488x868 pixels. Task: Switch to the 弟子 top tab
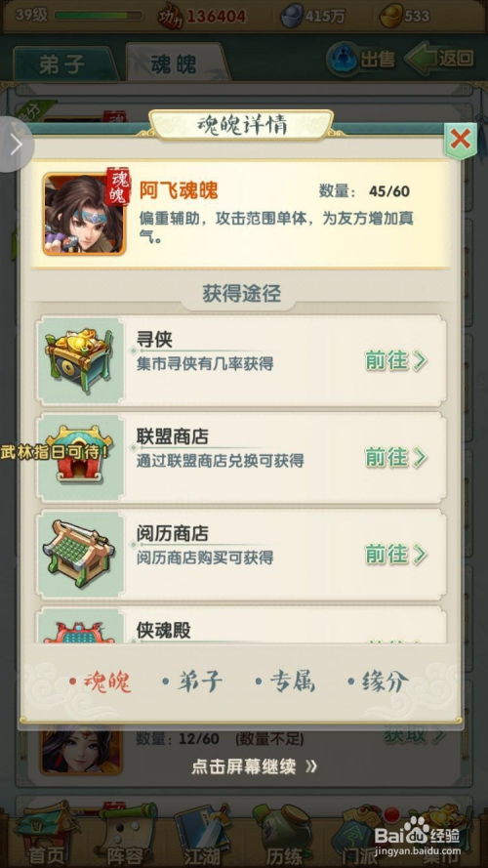click(x=61, y=64)
